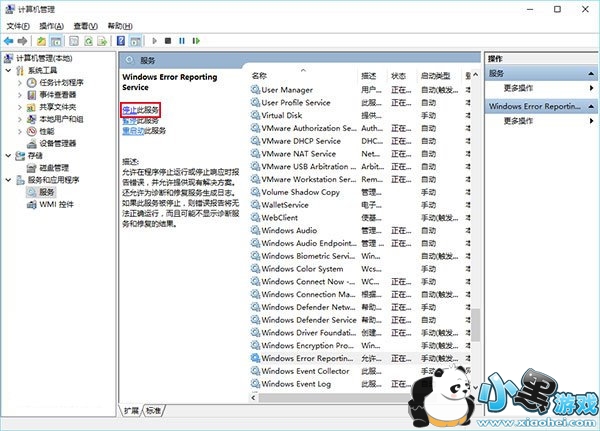
Task: Sort by the Status column header
Action: pyautogui.click(x=403, y=76)
